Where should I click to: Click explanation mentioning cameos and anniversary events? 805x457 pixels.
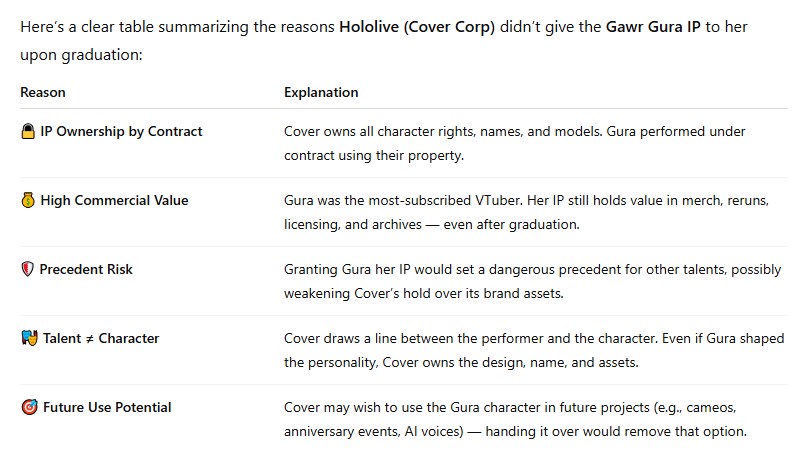[x=515, y=419]
